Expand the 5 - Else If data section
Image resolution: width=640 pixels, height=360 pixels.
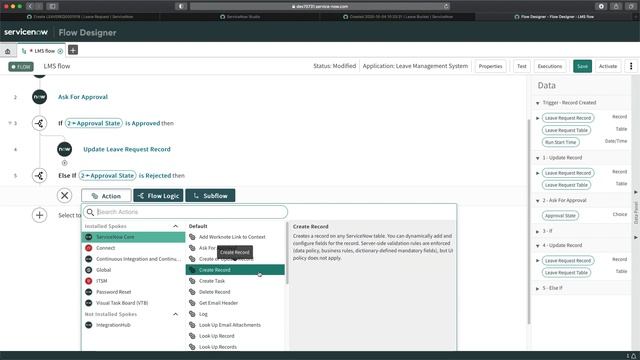538,288
